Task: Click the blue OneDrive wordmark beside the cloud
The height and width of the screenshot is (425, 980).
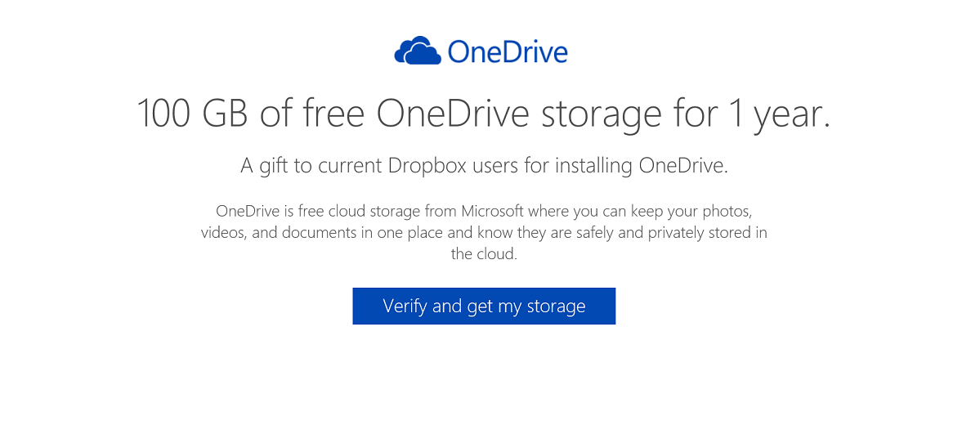Action: tap(508, 52)
